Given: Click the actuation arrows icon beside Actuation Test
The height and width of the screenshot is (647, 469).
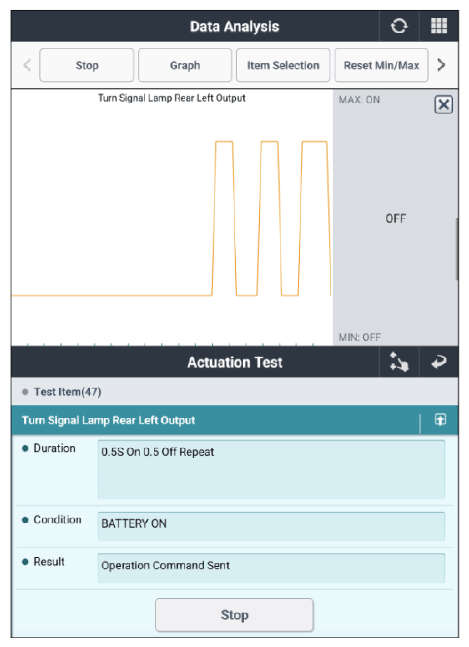Looking at the screenshot, I should click(399, 362).
